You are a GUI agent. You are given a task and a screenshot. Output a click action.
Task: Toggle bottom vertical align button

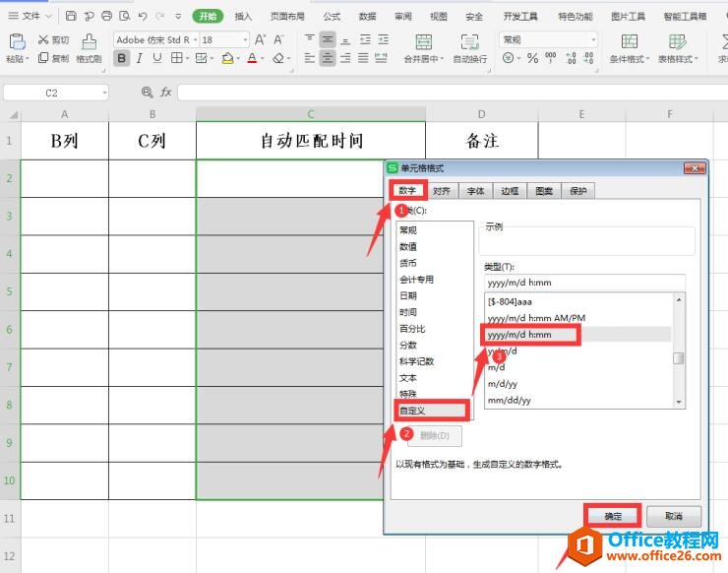tap(345, 39)
